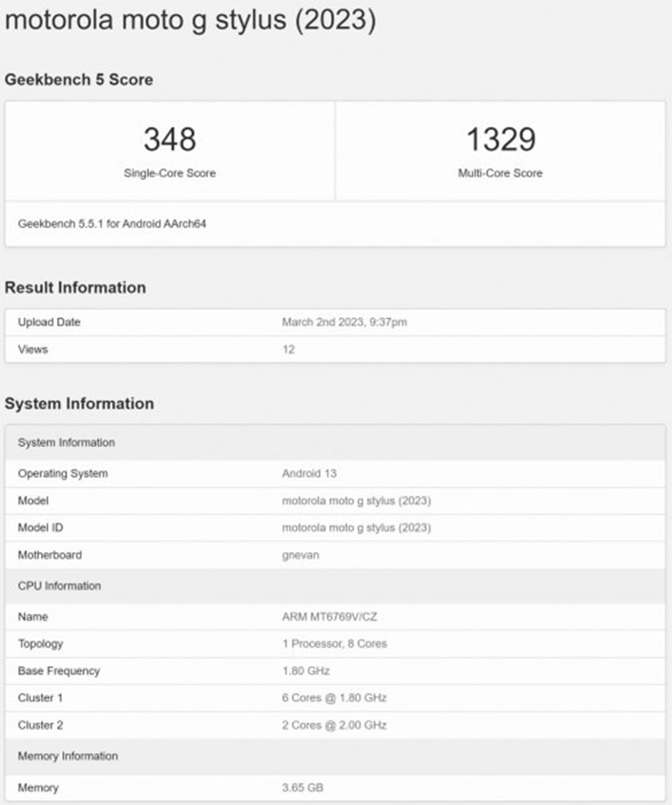Click the Geekbench 5 Score heading
The image size is (672, 805).
(x=79, y=80)
